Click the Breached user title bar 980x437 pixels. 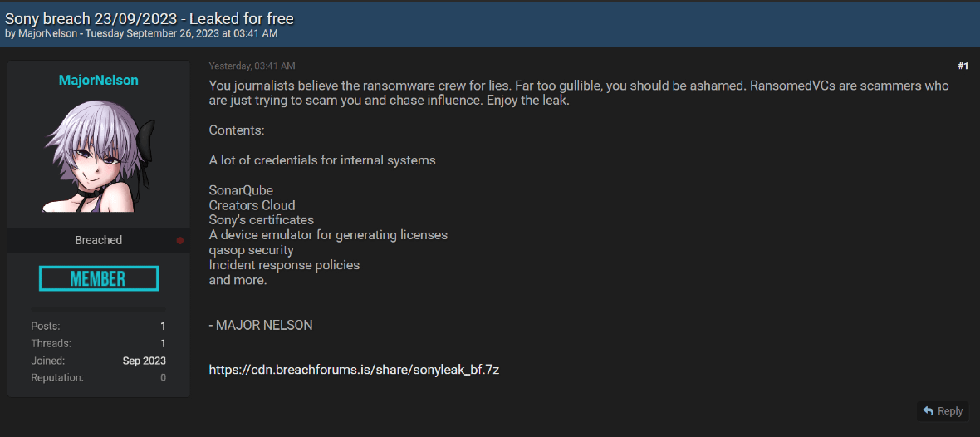[x=99, y=240]
